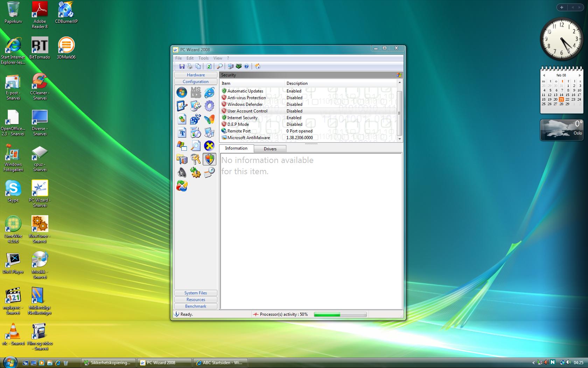The width and height of the screenshot is (588, 368).
Task: Switch to Sikkerhetskopiering taskbar window
Action: (x=109, y=363)
